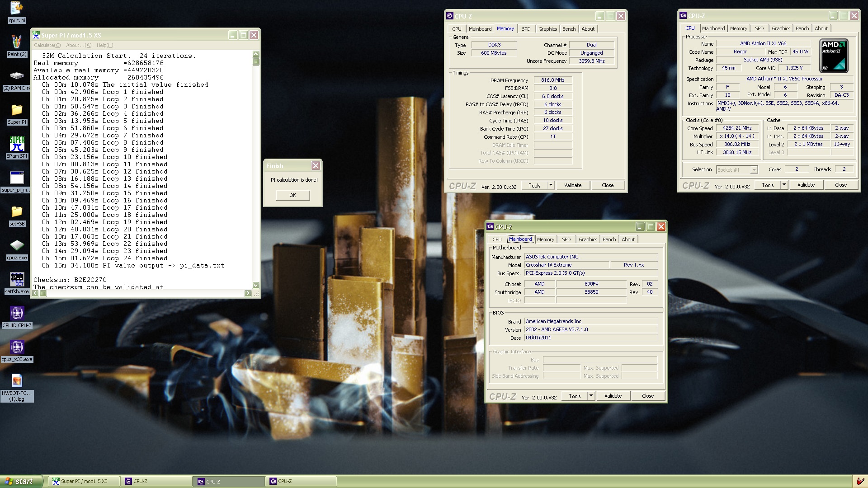Open About menu in Super PI

pos(79,45)
